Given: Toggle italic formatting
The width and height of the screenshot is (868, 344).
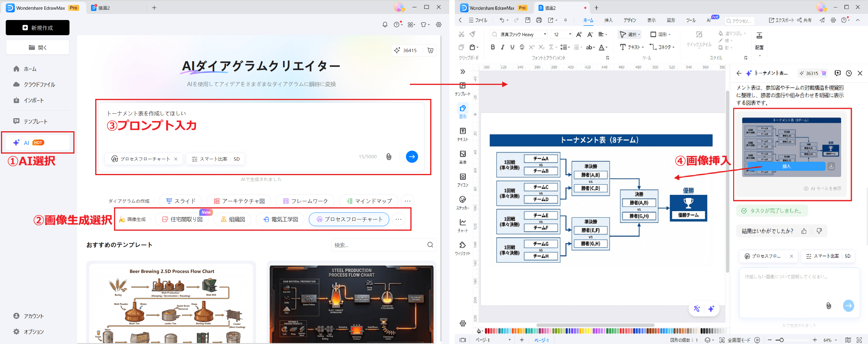Looking at the screenshot, I should coord(502,47).
